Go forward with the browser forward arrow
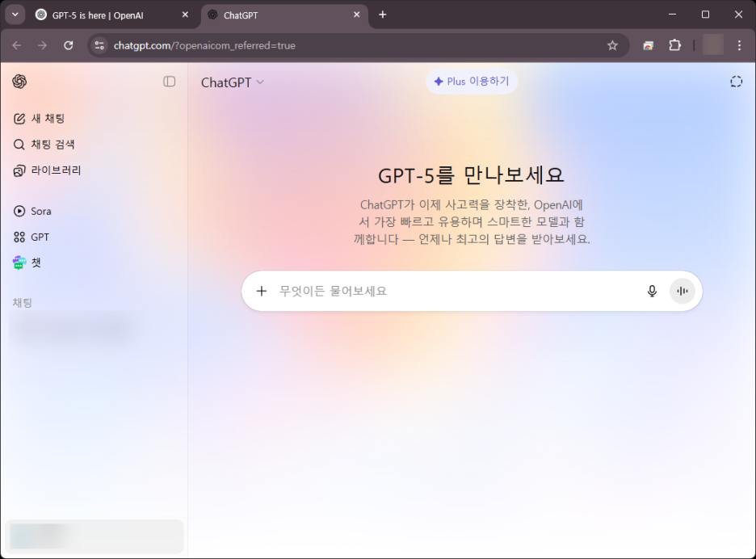 [x=43, y=45]
